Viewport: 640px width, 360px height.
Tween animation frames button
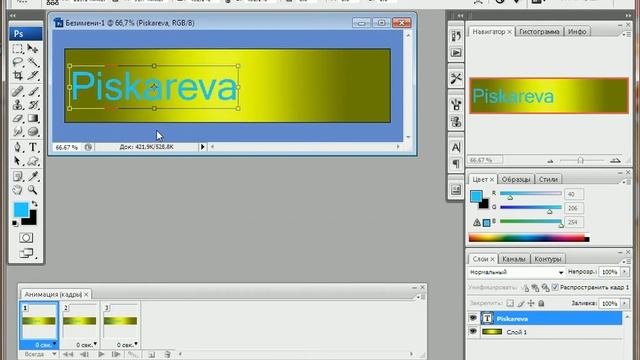click(x=133, y=354)
